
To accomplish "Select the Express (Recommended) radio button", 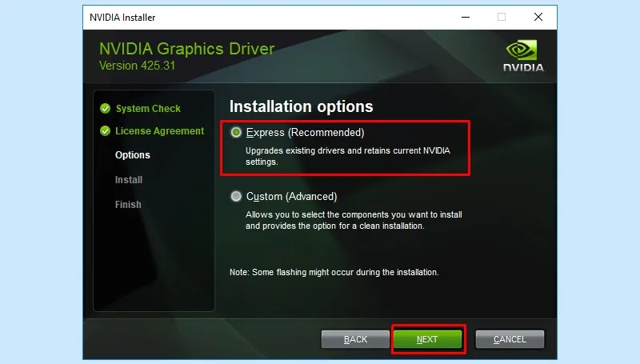I will (236, 133).
